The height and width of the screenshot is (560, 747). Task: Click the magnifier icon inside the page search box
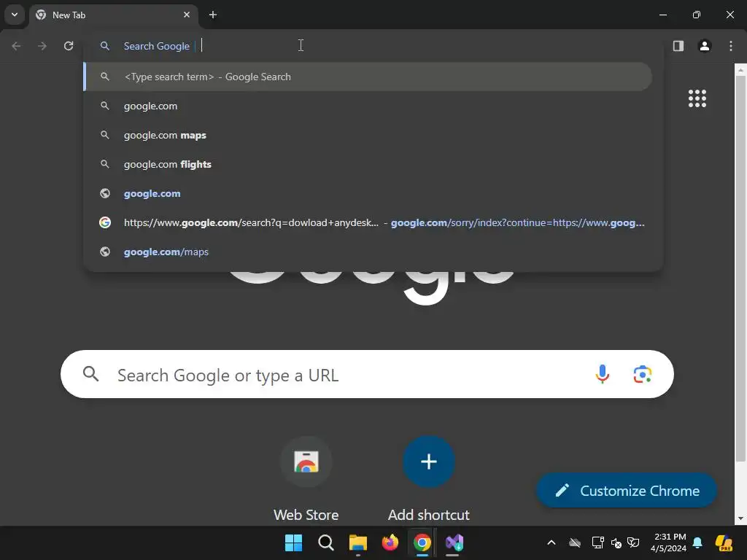[90, 374]
